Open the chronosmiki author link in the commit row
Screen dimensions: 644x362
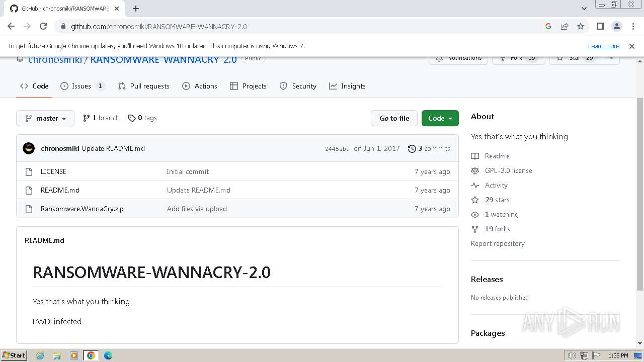(x=60, y=148)
